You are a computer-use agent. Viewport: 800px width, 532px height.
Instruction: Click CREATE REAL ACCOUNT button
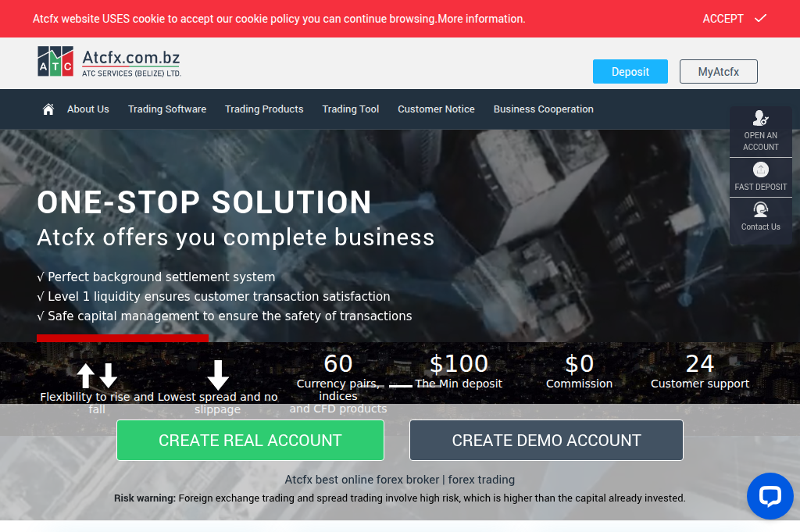tap(250, 440)
